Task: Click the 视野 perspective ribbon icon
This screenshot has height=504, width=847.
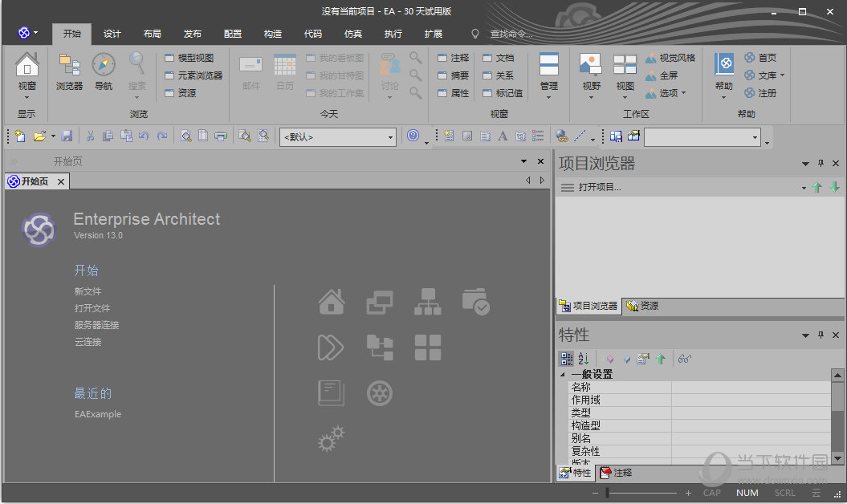Action: (x=591, y=65)
